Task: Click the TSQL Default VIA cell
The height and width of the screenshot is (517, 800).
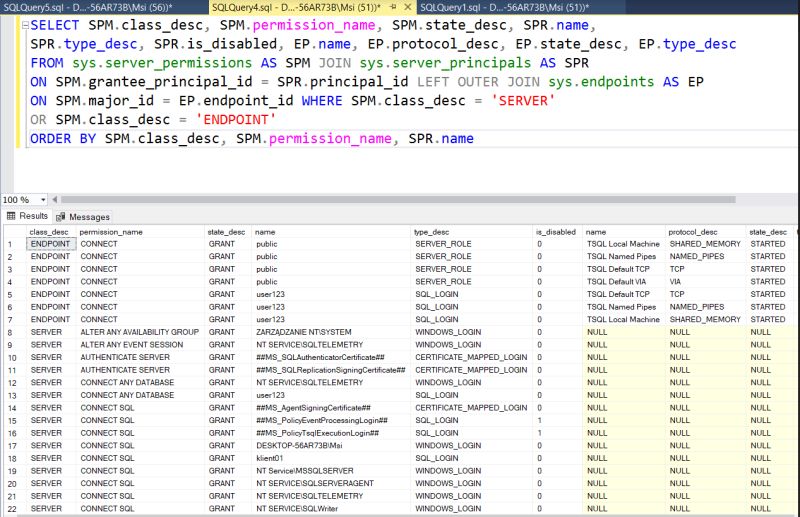Action: (x=623, y=282)
